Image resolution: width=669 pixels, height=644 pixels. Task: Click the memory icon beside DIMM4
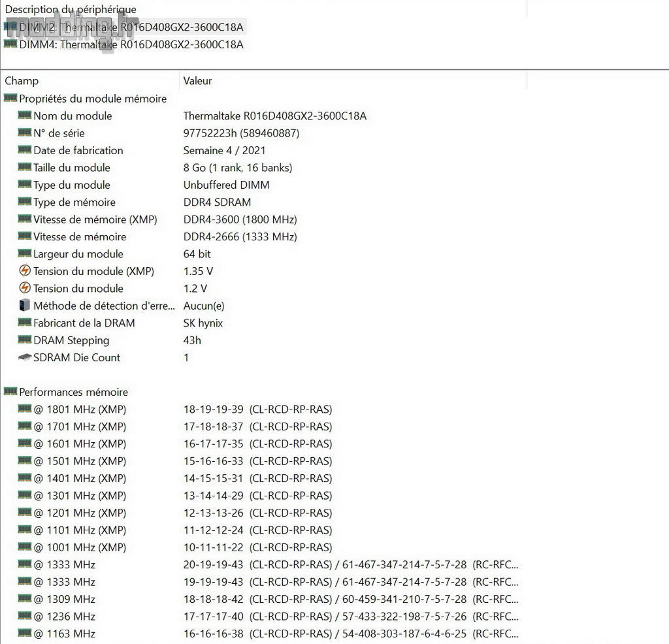point(10,44)
